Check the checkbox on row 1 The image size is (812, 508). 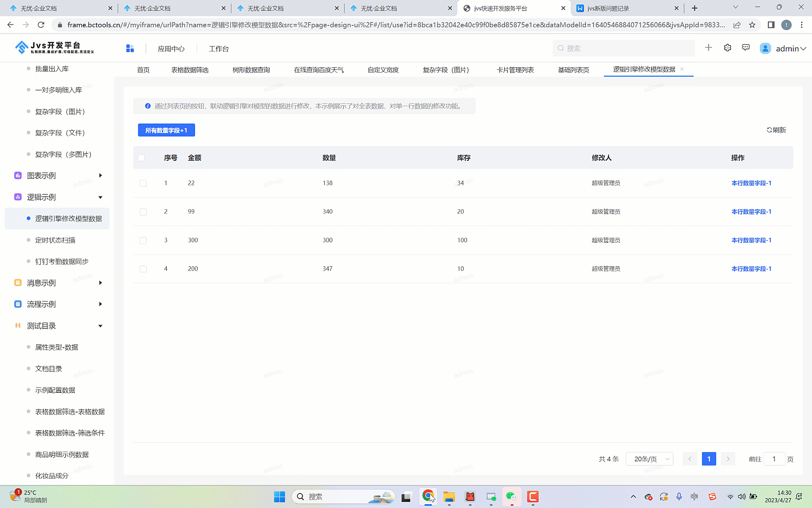(143, 183)
